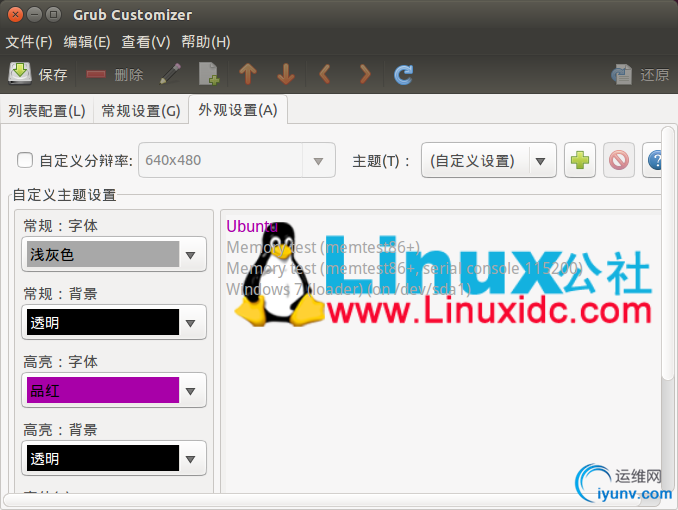Click the 保存 text label
The width and height of the screenshot is (678, 510).
pyautogui.click(x=53, y=75)
